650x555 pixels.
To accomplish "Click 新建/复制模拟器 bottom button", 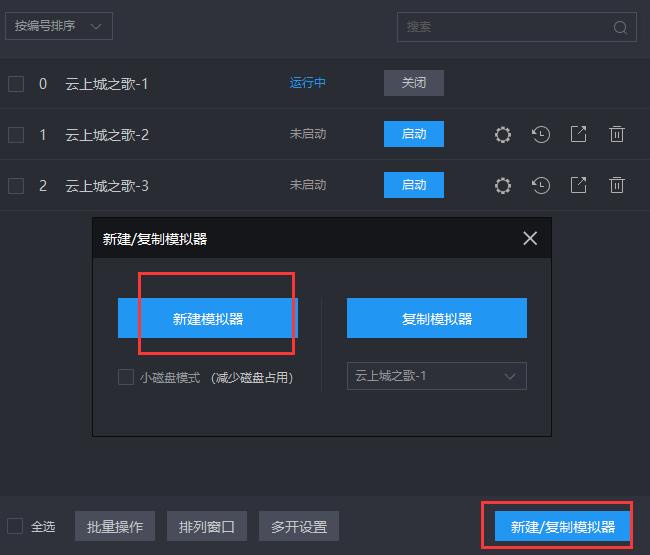I will [x=563, y=526].
